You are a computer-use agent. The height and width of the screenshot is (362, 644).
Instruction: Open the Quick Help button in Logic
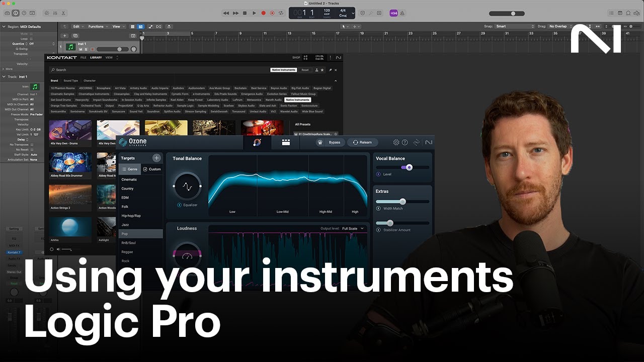pyautogui.click(x=24, y=13)
